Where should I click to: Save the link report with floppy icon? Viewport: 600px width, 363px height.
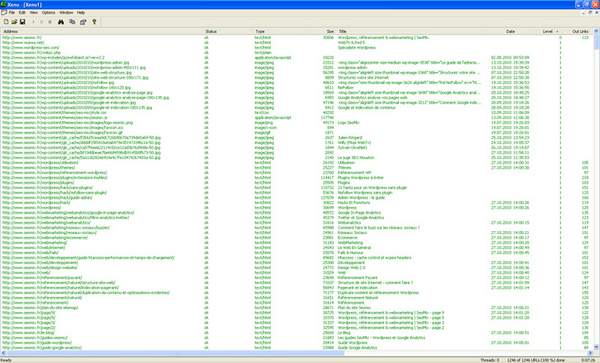[23, 22]
